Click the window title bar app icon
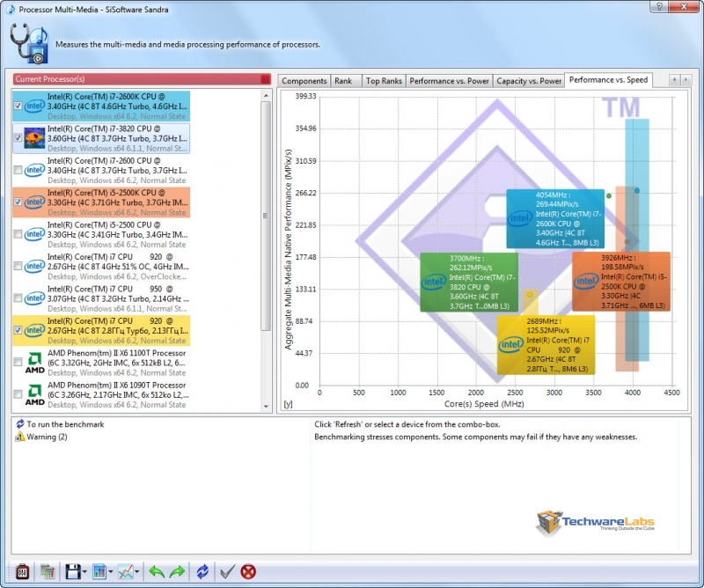Viewport: 704px width, 588px height. pos(10,9)
